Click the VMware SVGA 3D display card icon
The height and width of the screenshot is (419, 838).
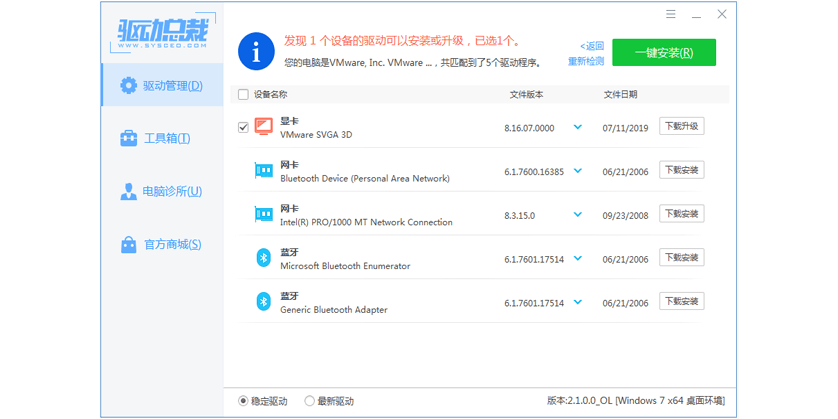tap(263, 127)
